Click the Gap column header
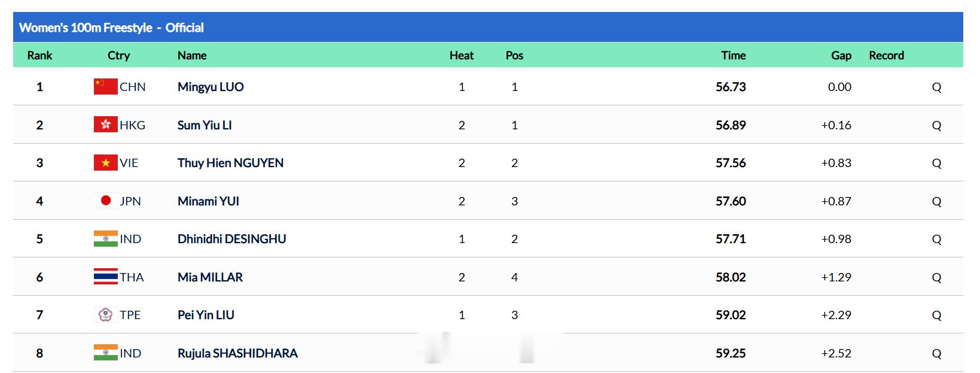Screen dimensions: 980x373 841,55
